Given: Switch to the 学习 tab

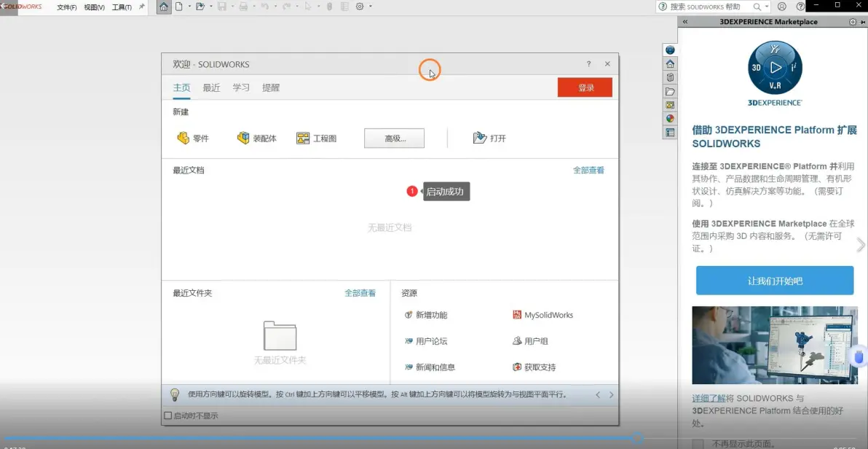Looking at the screenshot, I should tap(241, 87).
